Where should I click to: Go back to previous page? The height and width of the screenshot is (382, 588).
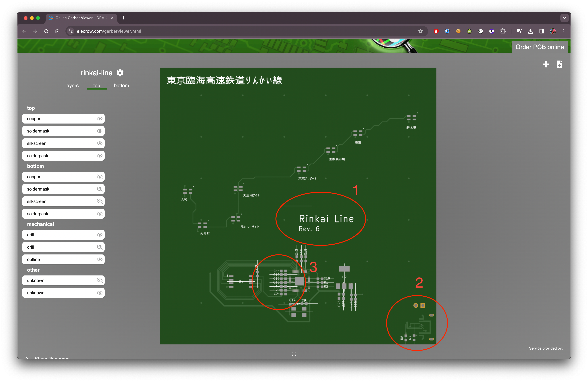click(x=24, y=31)
